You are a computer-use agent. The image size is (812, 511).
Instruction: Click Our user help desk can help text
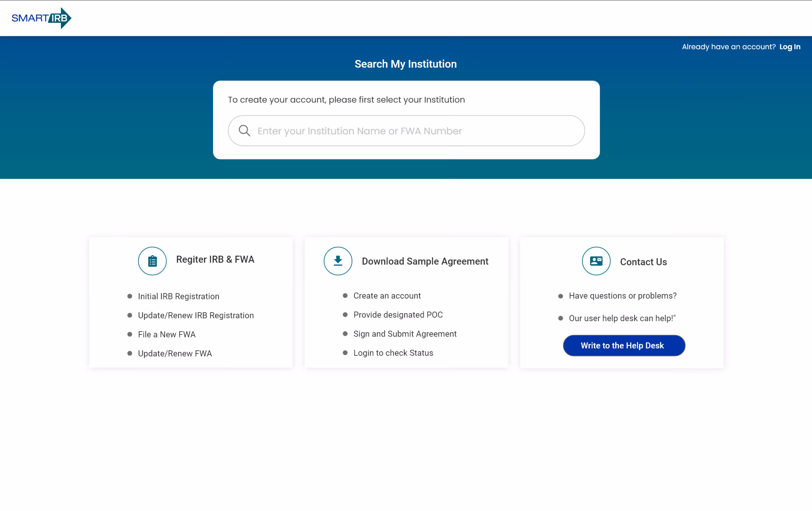pyautogui.click(x=622, y=318)
